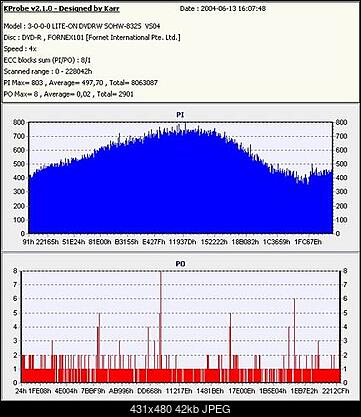The height and width of the screenshot is (417, 361).
Task: Click the "1EB7E2h" PO axis label
Action: pos(304,391)
